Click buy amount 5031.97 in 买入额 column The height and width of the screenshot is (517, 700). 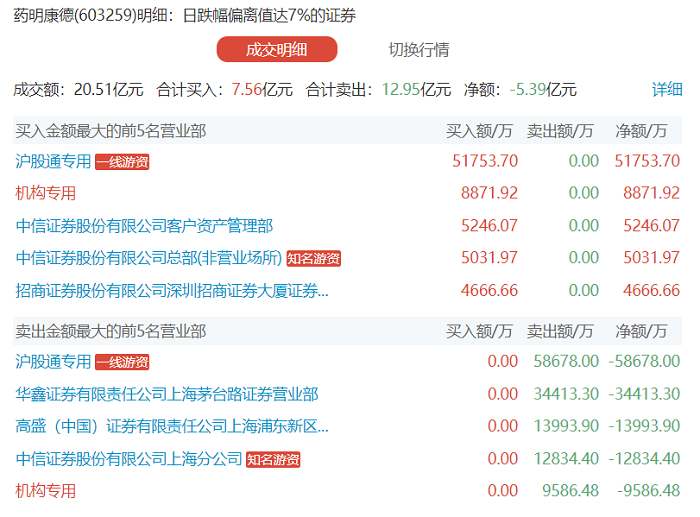point(489,258)
